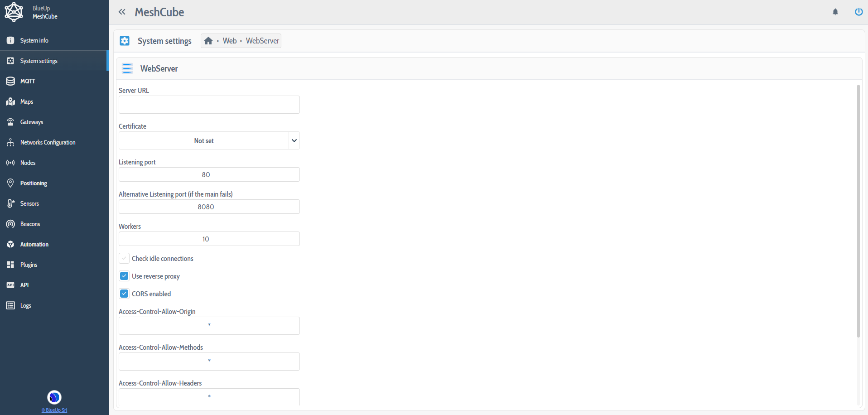Select the Nodes sidebar icon
Screen dimensions: 868x415
pyautogui.click(x=10, y=163)
